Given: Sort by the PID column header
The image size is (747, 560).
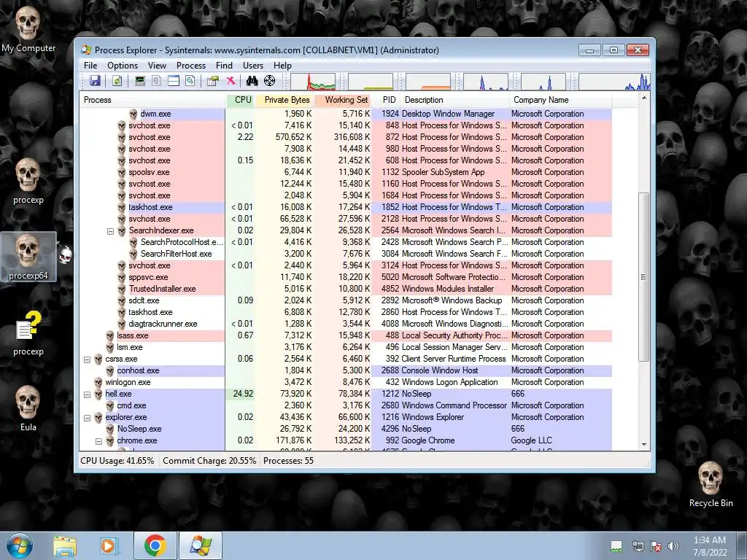Looking at the screenshot, I should point(387,100).
